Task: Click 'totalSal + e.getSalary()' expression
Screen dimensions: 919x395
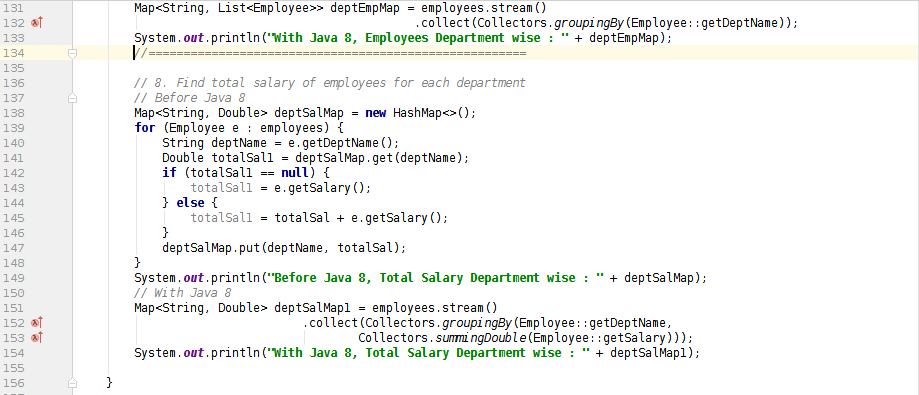Action: coord(358,218)
